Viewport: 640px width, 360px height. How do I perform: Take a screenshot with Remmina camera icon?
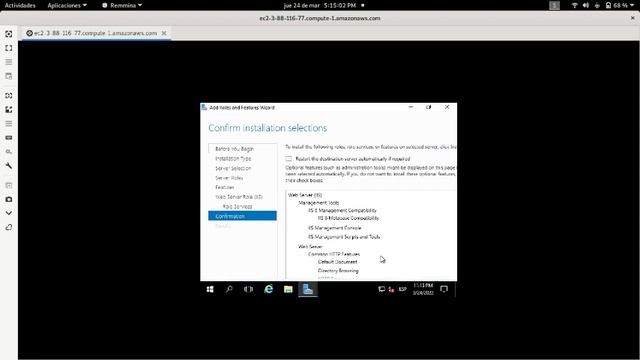point(9,199)
